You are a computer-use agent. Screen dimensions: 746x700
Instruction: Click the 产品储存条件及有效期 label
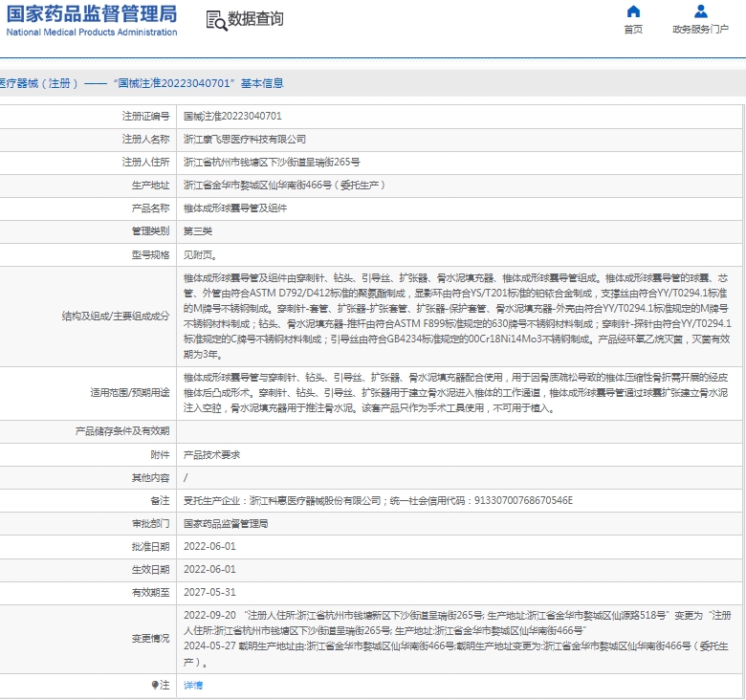[122, 431]
